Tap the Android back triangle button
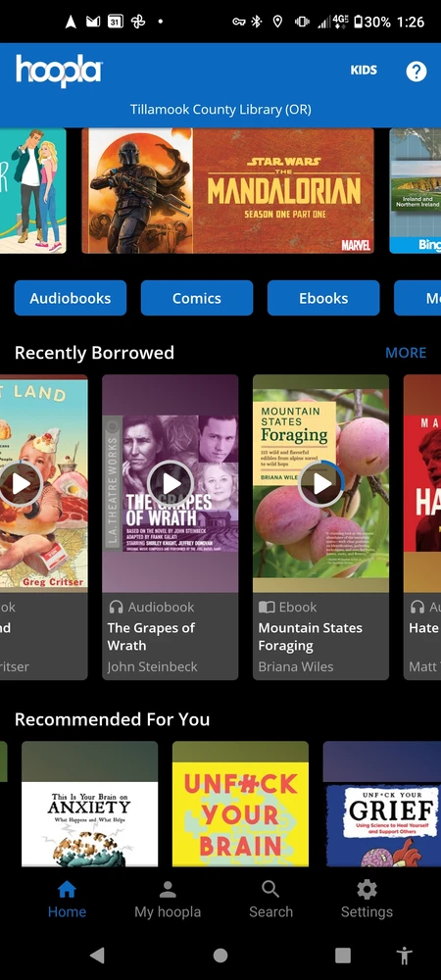Screen dimensions: 441x980 [x=97, y=955]
